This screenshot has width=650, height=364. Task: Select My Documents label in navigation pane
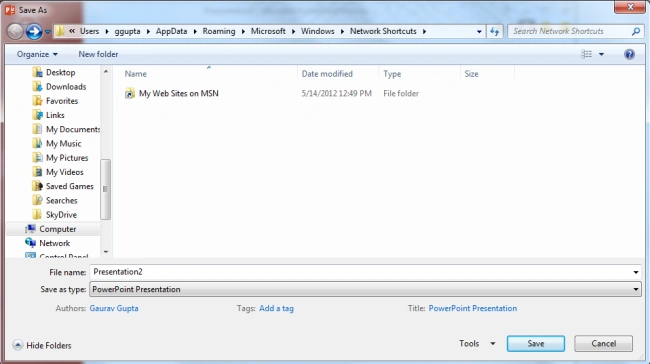[x=73, y=129]
